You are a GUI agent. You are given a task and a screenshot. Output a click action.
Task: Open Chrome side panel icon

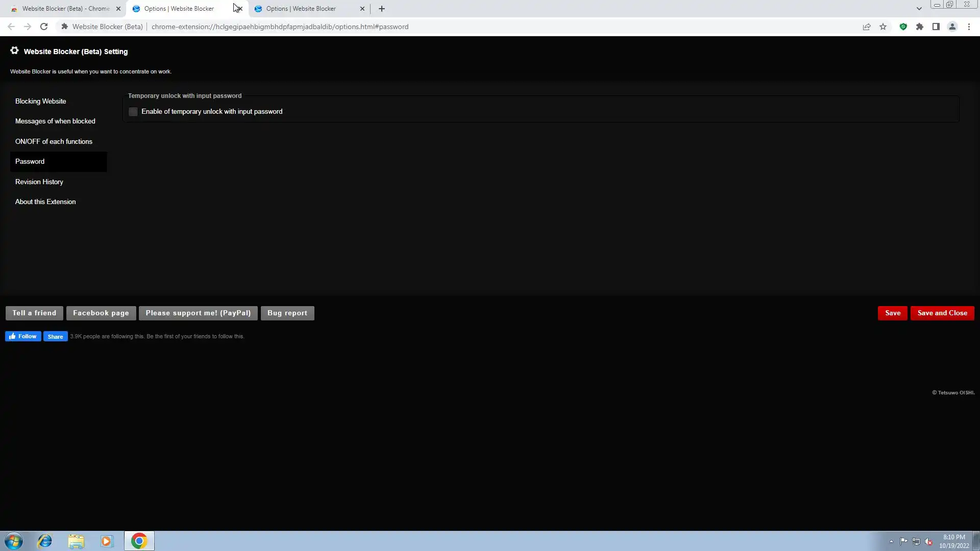click(x=936, y=27)
